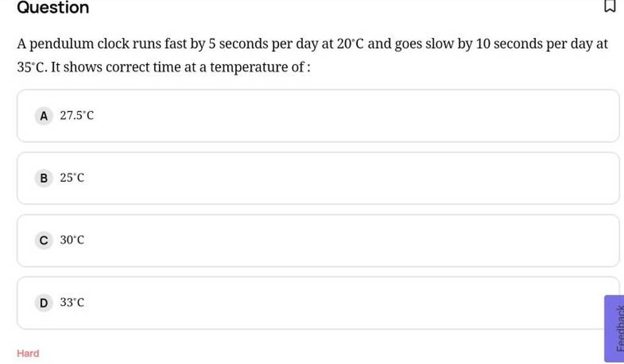624x364 pixels.
Task: Select the circled letter A badge
Action: (43, 116)
